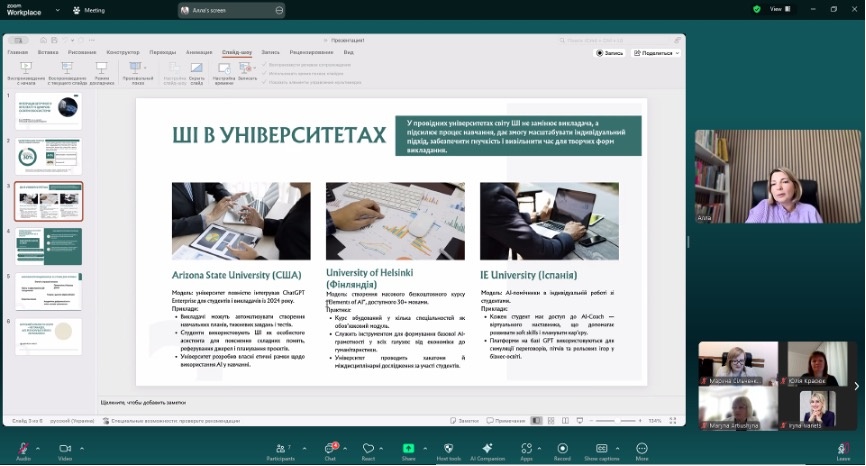
Task: Open the audio options arrow beside Audio
Action: pyautogui.click(x=38, y=448)
